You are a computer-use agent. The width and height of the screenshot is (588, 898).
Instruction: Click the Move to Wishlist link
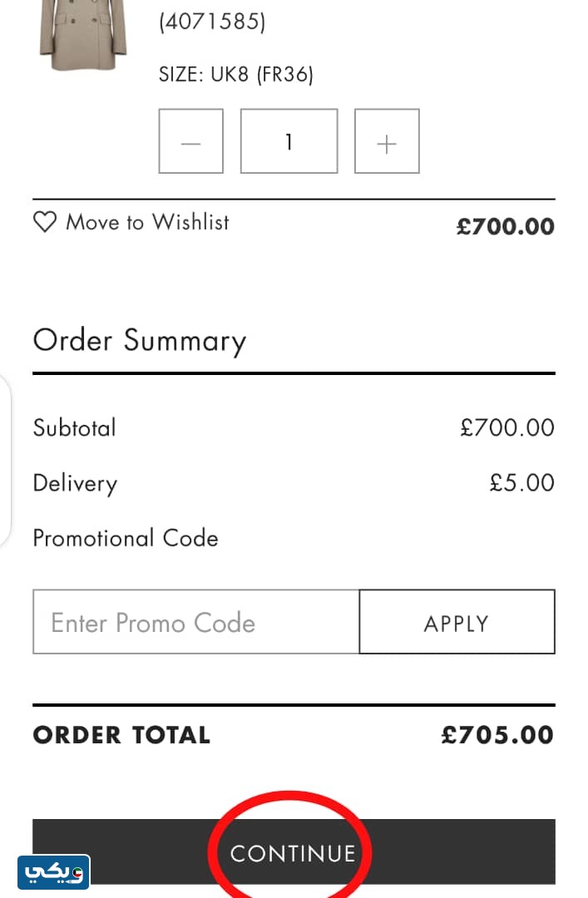(147, 222)
